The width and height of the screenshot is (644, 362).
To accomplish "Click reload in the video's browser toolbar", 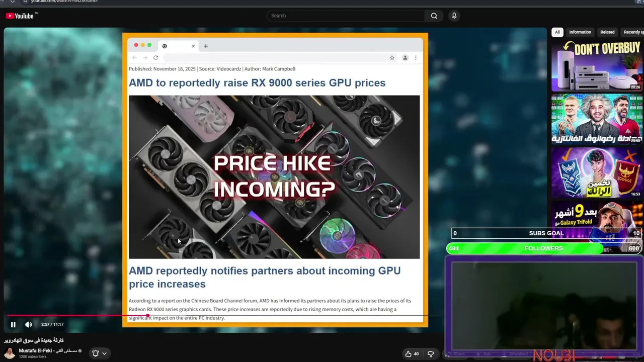I will point(155,58).
